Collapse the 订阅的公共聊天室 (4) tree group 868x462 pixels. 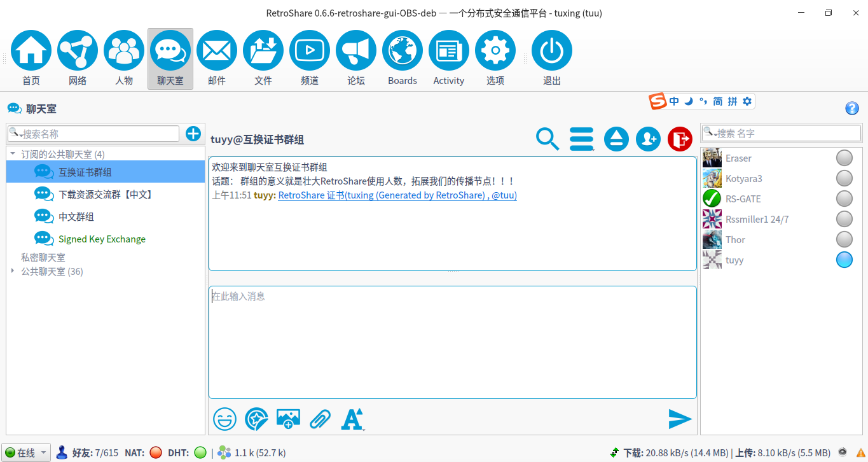[13, 154]
